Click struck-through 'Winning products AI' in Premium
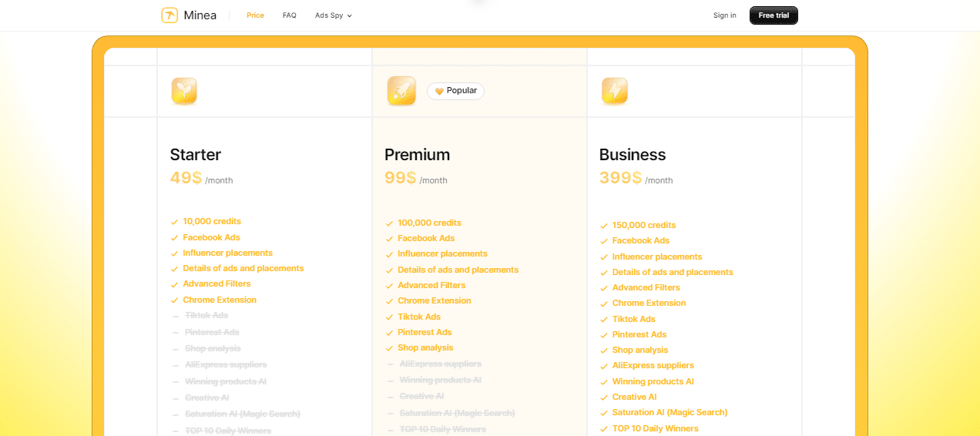The height and width of the screenshot is (436, 980). 440,380
